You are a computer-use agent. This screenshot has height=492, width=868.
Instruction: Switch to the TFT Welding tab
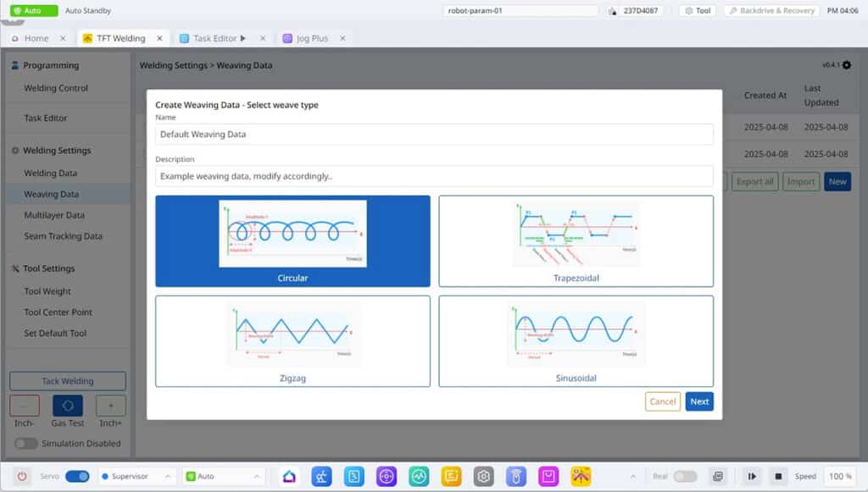120,38
